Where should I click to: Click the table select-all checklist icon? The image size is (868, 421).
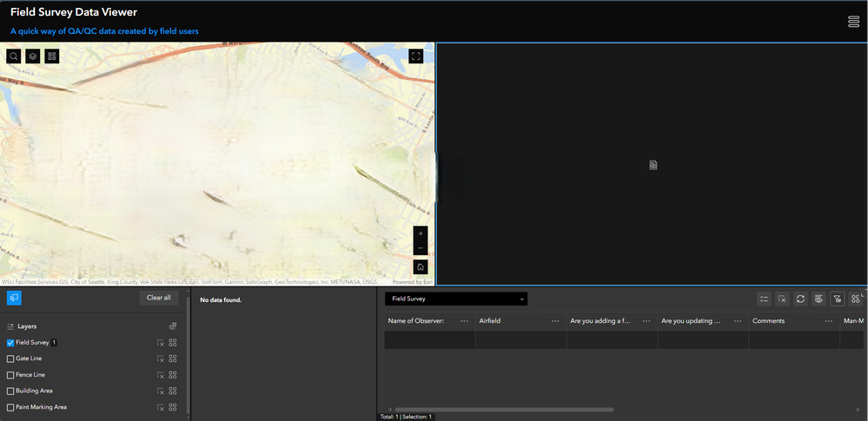click(764, 299)
